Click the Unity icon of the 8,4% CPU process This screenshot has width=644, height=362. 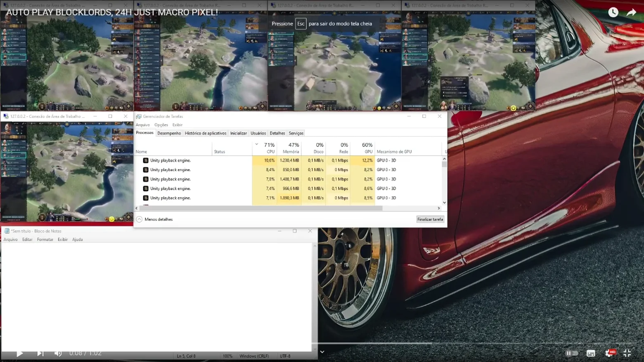[146, 170]
